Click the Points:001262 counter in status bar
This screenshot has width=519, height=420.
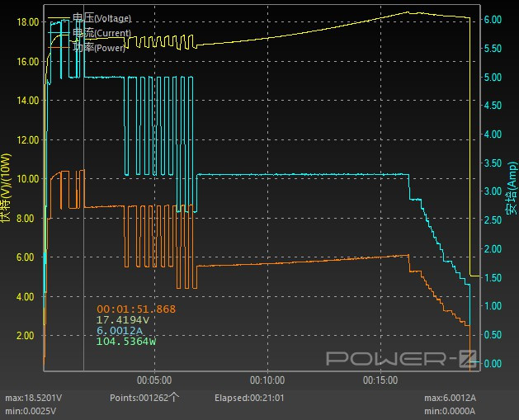click(x=144, y=398)
